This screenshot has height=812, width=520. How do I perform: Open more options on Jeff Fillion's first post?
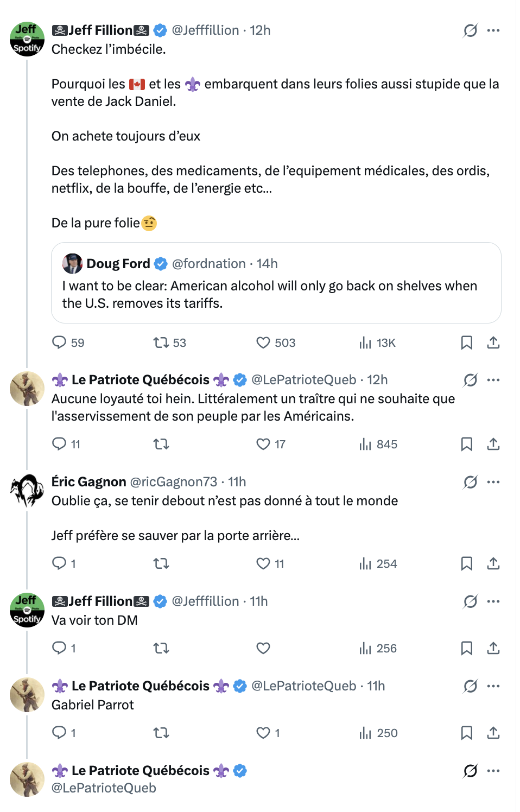(x=493, y=30)
